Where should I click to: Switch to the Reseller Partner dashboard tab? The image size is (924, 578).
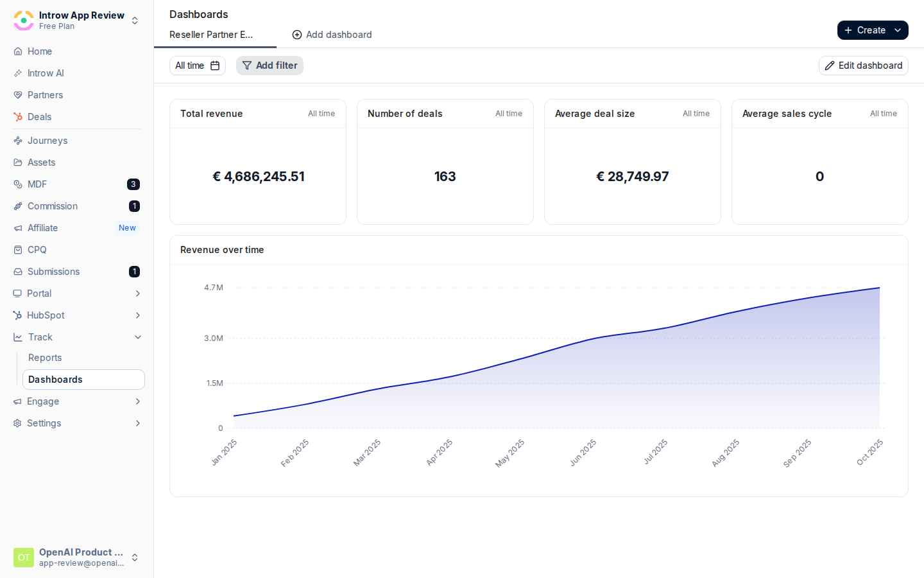(x=211, y=35)
